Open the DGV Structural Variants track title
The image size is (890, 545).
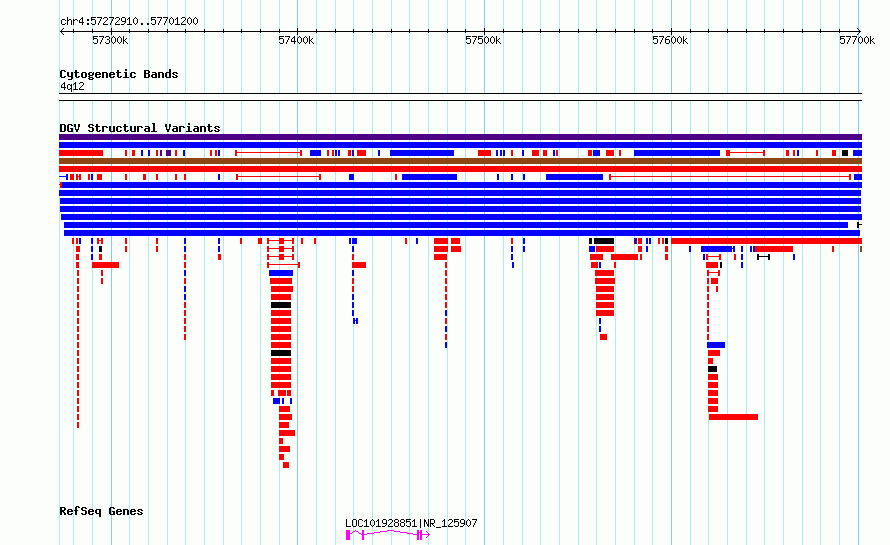(x=140, y=128)
